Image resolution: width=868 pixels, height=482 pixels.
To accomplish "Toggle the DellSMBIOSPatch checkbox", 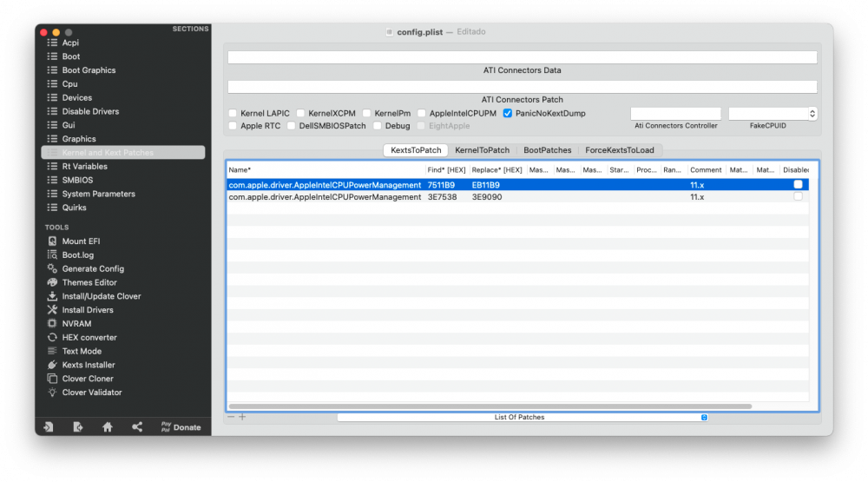I will pyautogui.click(x=291, y=126).
